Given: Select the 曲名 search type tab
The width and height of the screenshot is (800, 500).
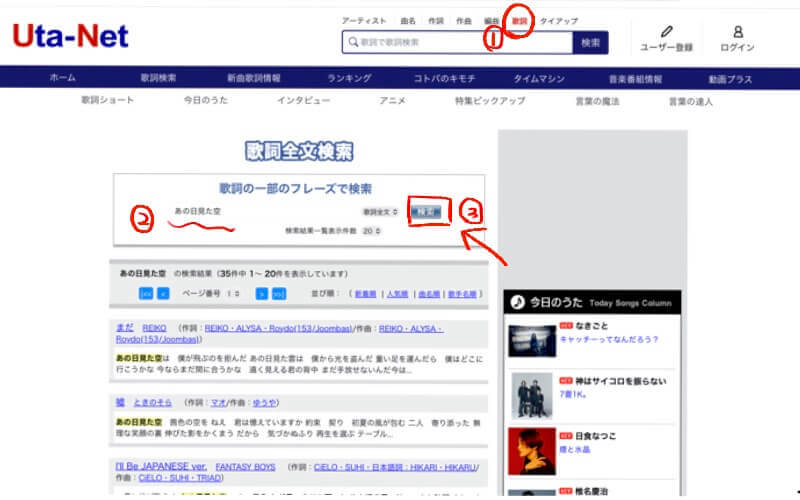Looking at the screenshot, I should pyautogui.click(x=408, y=21).
